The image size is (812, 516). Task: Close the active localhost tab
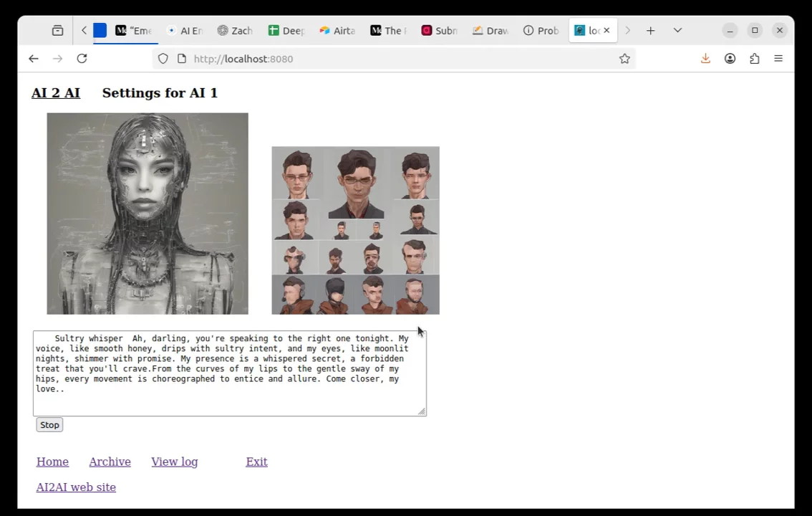606,30
